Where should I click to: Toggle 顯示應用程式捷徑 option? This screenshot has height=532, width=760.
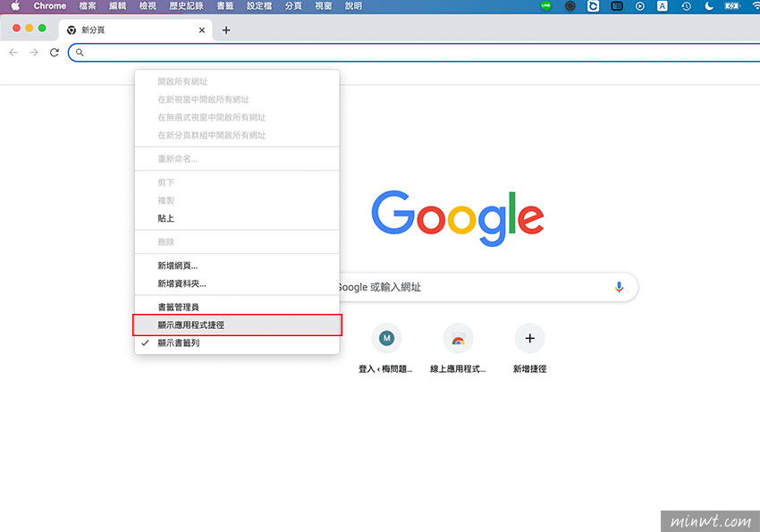237,325
